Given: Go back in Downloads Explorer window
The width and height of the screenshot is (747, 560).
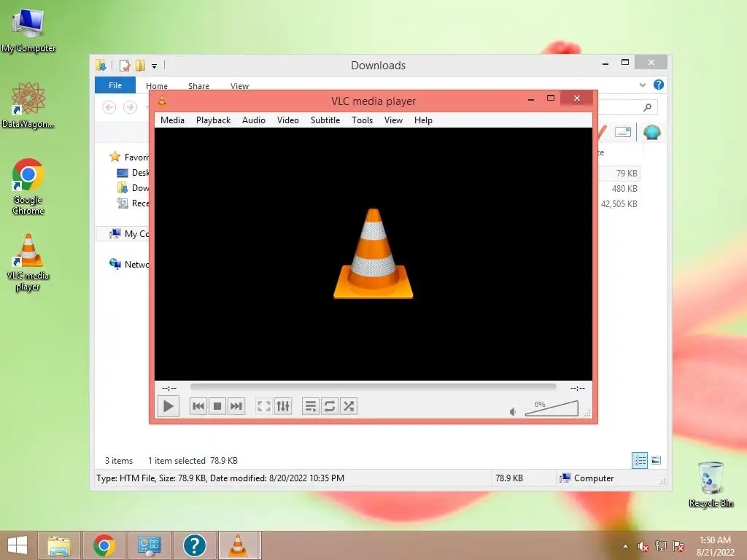Looking at the screenshot, I should click(x=109, y=107).
